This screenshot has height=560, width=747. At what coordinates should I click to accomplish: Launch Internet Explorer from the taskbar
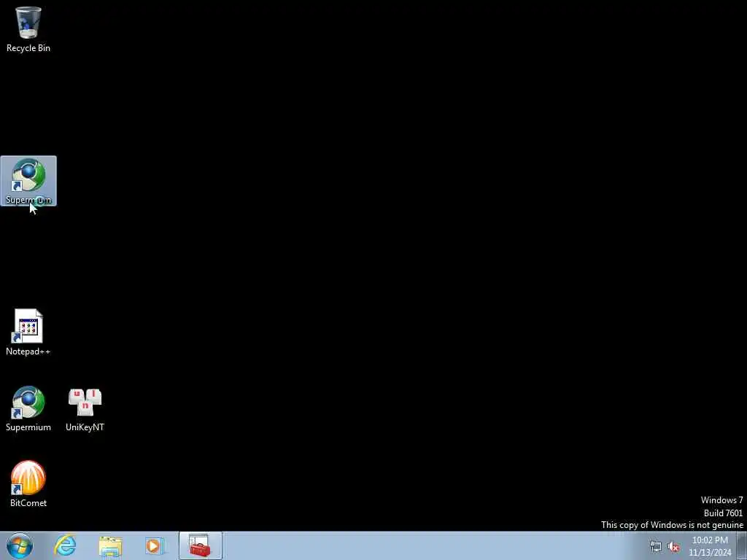point(65,545)
